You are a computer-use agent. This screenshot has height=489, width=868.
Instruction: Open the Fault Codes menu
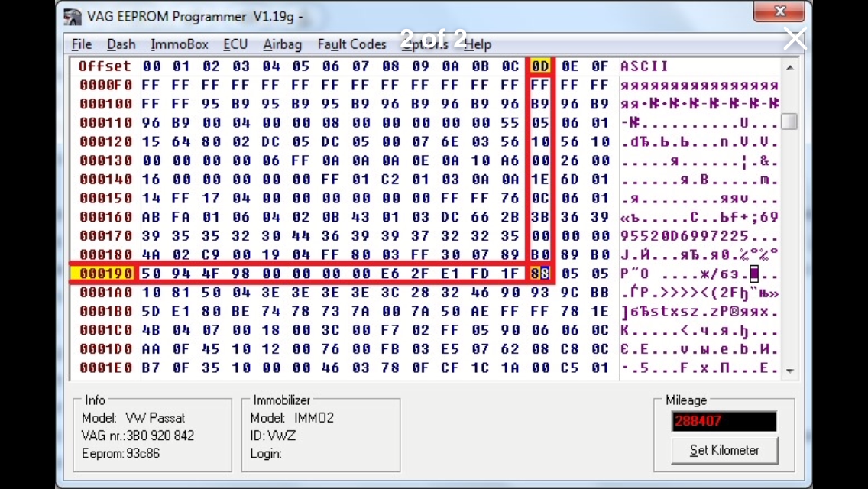(352, 44)
